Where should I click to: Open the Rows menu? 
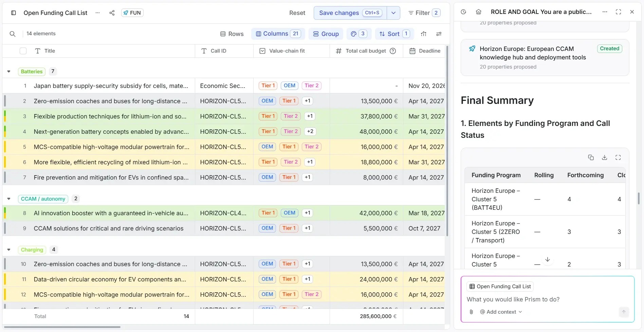[232, 34]
